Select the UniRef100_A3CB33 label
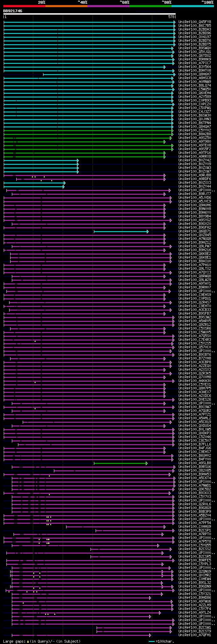This screenshot has width=217, height=644. 195,310
